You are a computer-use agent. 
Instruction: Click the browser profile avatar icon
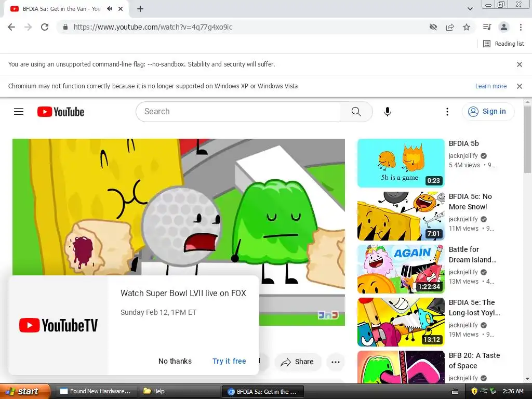pyautogui.click(x=504, y=27)
